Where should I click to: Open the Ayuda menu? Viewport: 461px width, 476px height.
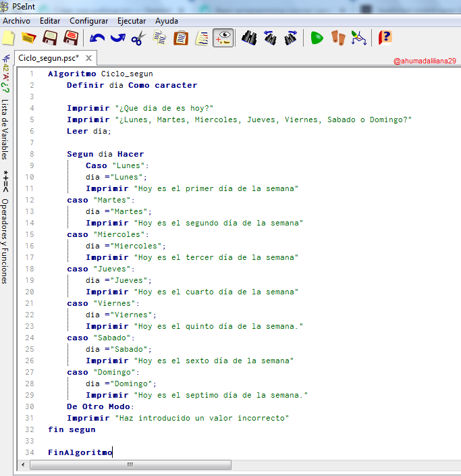(167, 21)
